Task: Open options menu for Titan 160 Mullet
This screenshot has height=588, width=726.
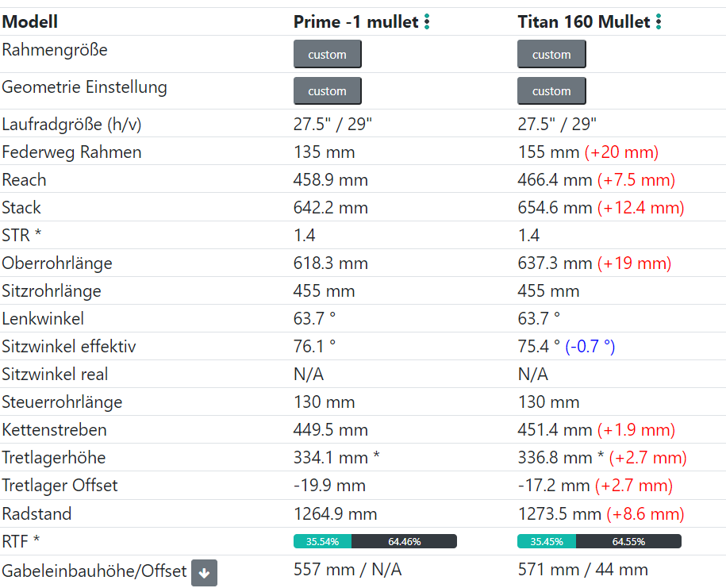Action: pos(659,22)
